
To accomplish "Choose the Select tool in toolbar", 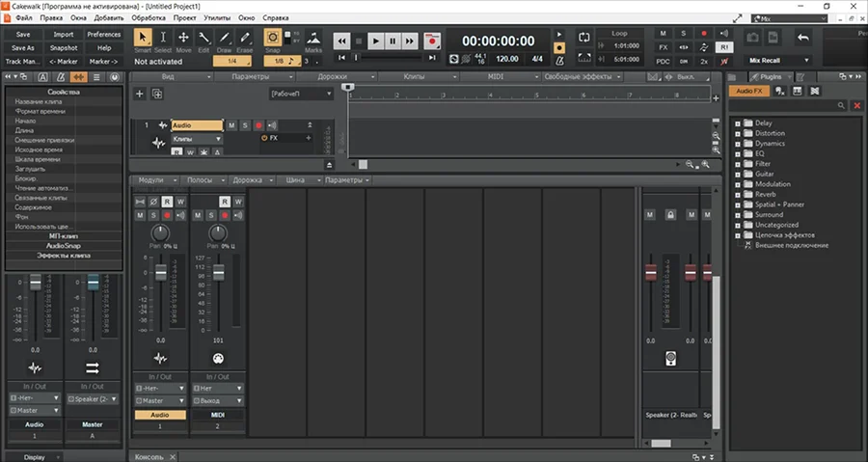I will pyautogui.click(x=163, y=37).
